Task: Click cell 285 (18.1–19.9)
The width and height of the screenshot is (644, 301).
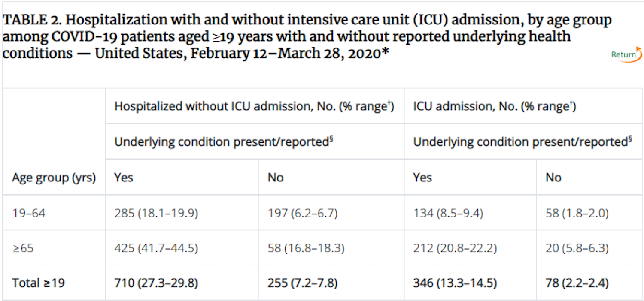Action: click(156, 213)
